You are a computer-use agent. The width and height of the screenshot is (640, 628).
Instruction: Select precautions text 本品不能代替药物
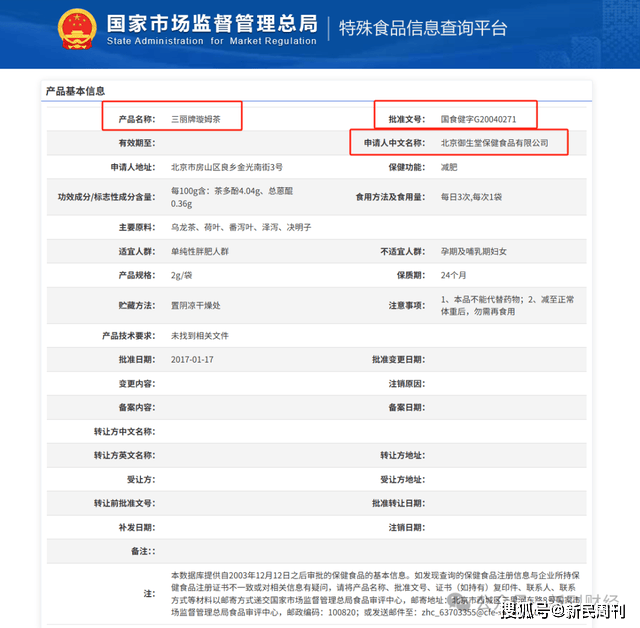[x=488, y=300]
